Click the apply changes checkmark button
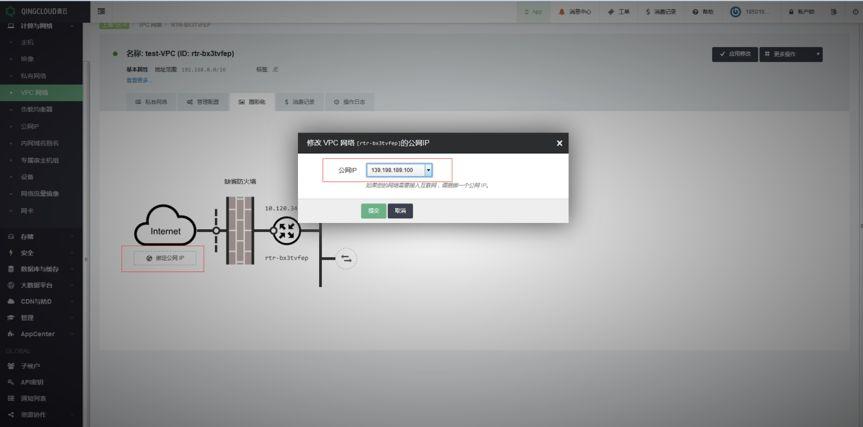 click(734, 53)
